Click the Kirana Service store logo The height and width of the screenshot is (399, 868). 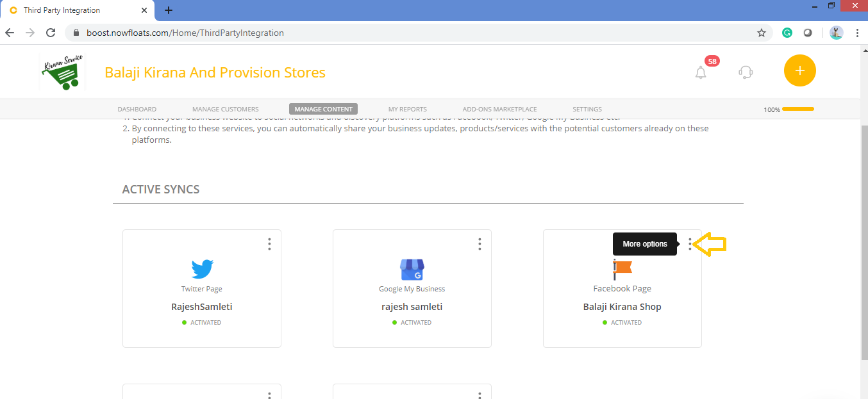pos(62,71)
